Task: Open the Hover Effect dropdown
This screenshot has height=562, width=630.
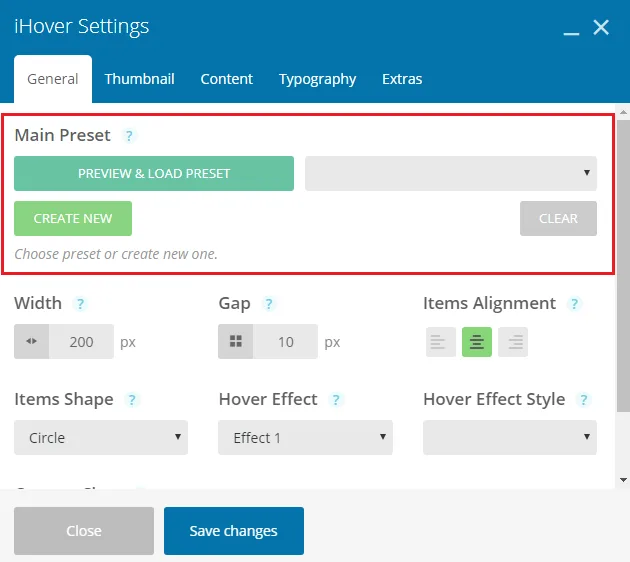Action: [x=305, y=437]
